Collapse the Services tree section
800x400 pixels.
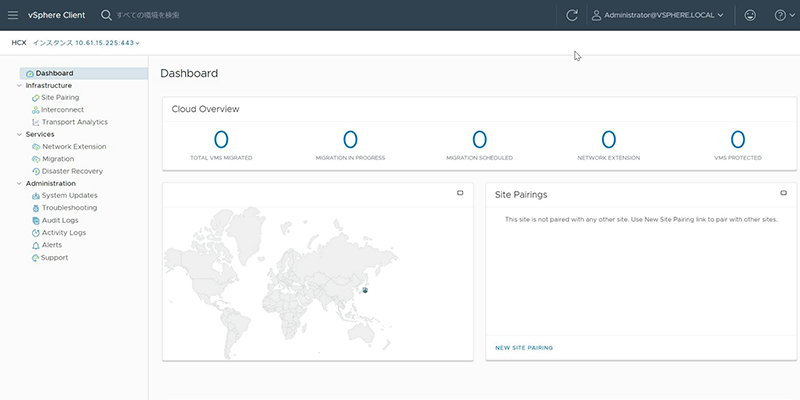(x=19, y=135)
